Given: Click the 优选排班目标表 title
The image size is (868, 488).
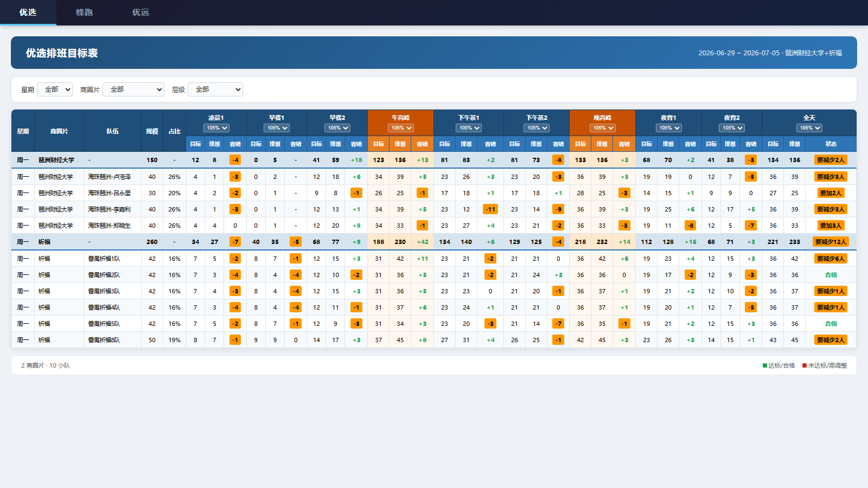Looking at the screenshot, I should click(x=62, y=53).
